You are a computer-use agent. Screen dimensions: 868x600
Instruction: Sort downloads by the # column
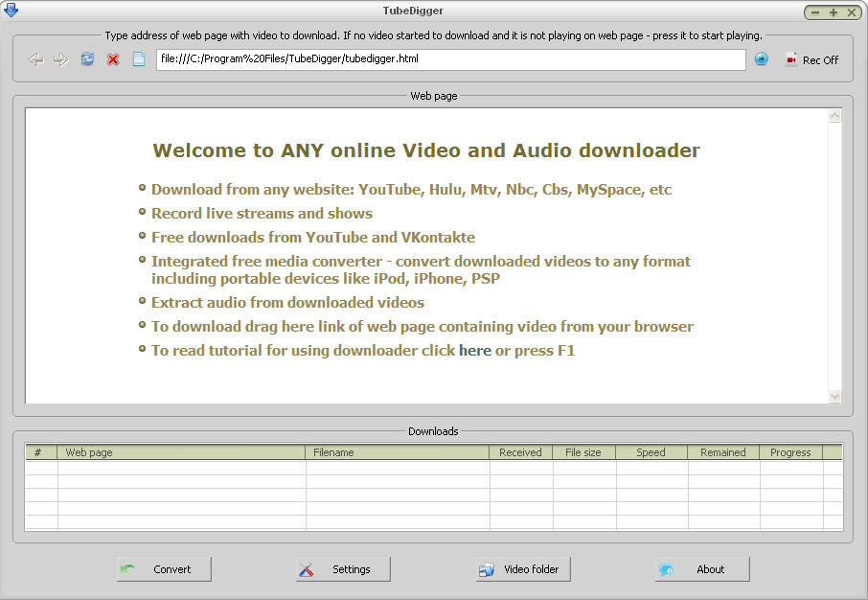(x=41, y=452)
